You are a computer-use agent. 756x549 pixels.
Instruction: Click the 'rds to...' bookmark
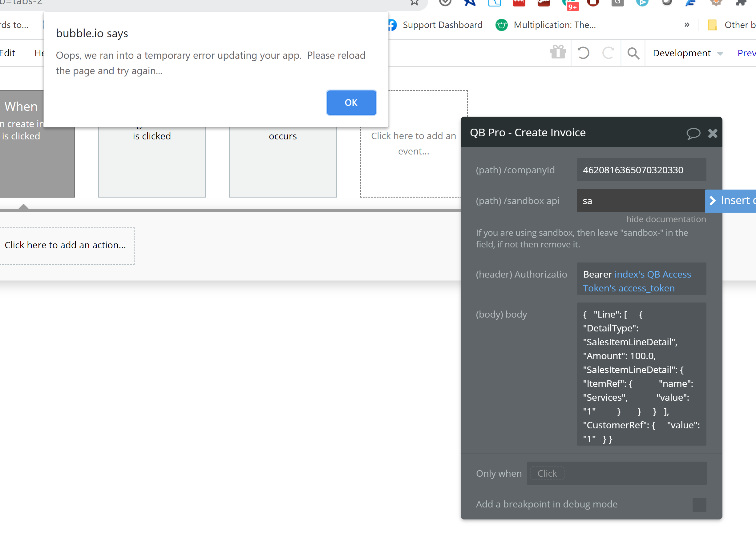[x=14, y=25]
